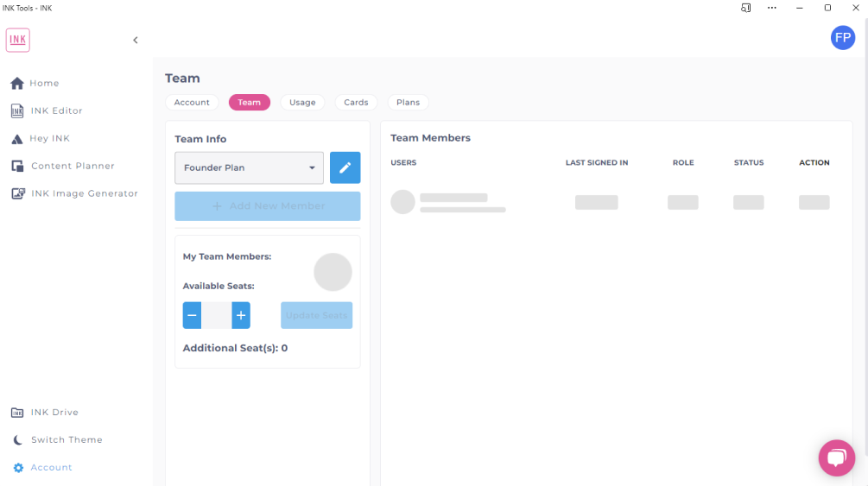This screenshot has height=486, width=868.
Task: Click the cast icon in title bar
Action: 745,8
